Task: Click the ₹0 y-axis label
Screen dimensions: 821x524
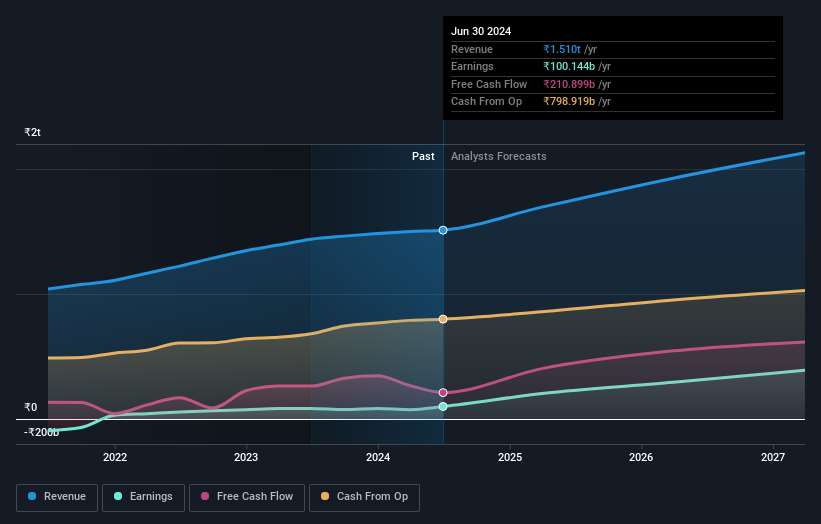Action: coord(31,407)
